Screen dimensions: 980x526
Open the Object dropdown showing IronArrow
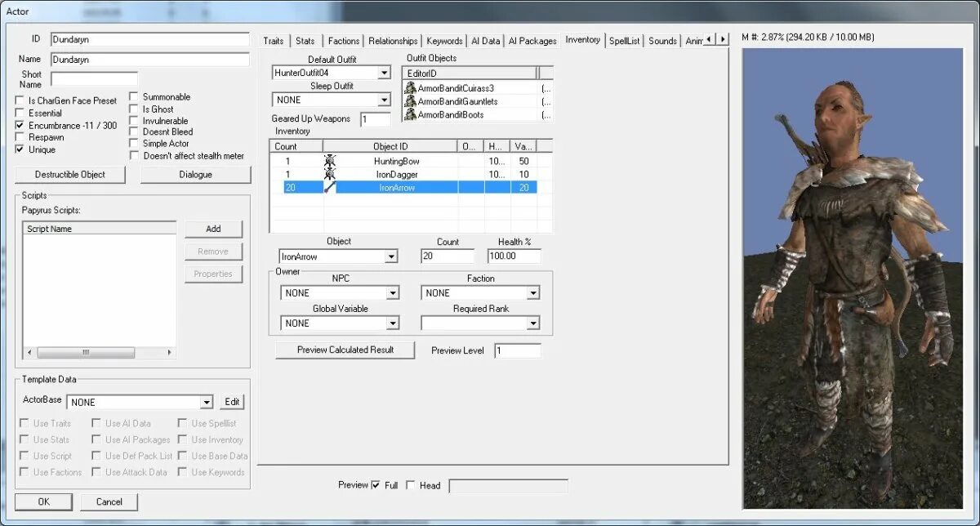click(391, 257)
